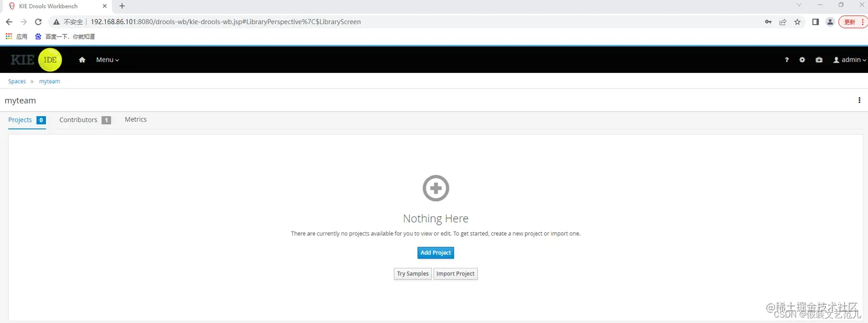
Task: Click the red 更新 update button
Action: click(x=852, y=22)
